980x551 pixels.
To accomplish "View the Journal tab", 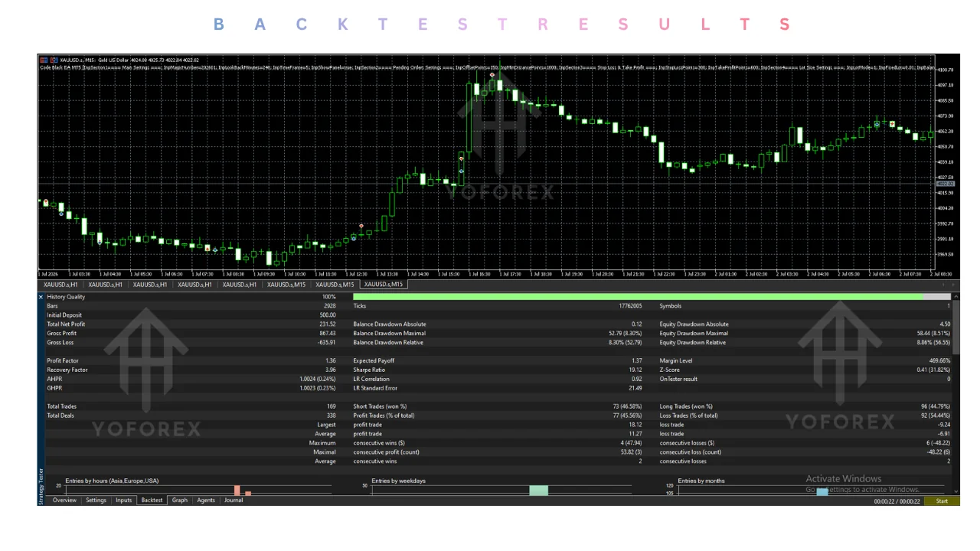I will pyautogui.click(x=234, y=500).
